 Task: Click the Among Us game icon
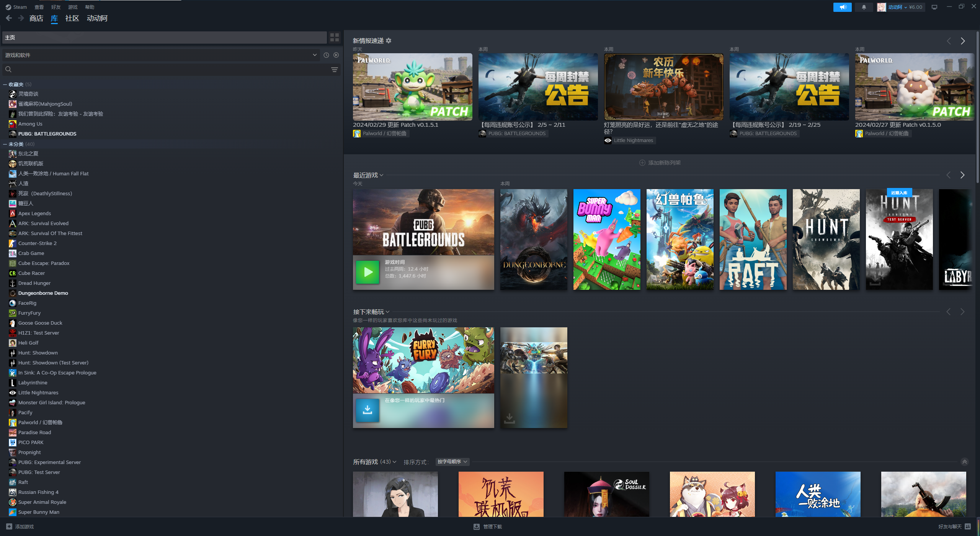pyautogui.click(x=13, y=124)
